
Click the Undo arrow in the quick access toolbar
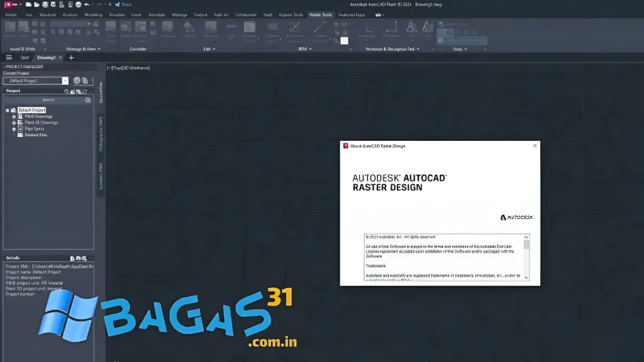click(x=87, y=4)
